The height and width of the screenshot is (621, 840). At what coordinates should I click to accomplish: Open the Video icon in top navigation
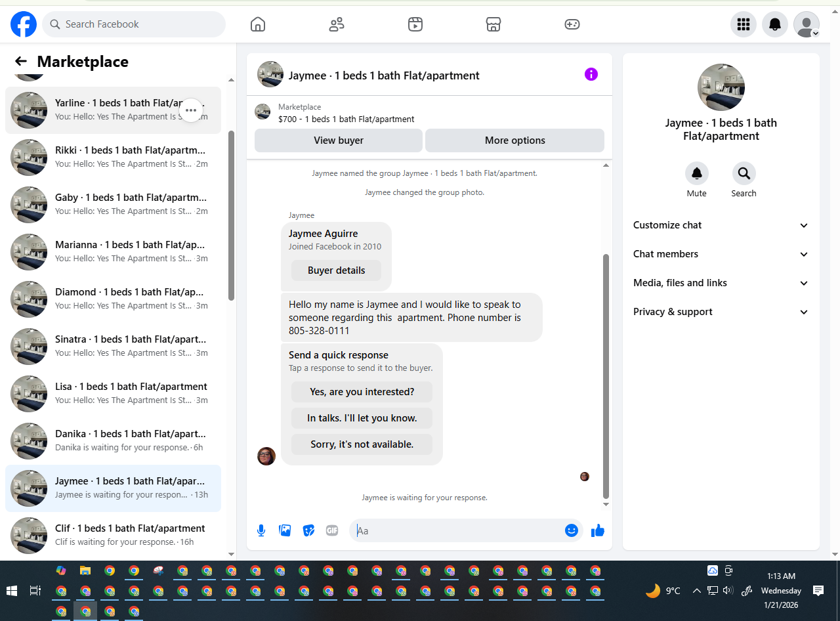click(x=415, y=24)
